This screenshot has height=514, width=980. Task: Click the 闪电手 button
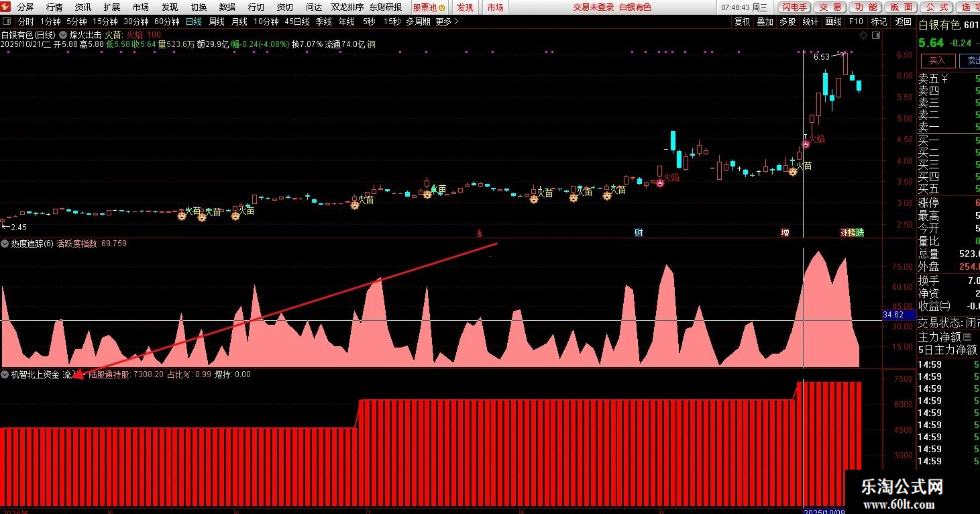(x=795, y=7)
